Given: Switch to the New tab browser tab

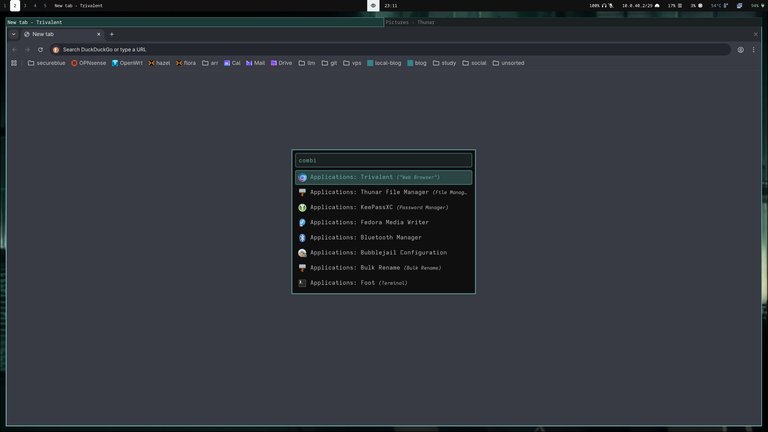Looking at the screenshot, I should point(62,34).
